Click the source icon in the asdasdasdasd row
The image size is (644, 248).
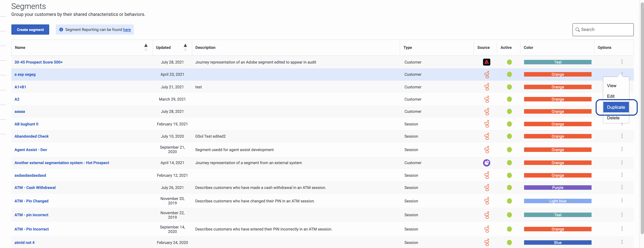(486, 175)
